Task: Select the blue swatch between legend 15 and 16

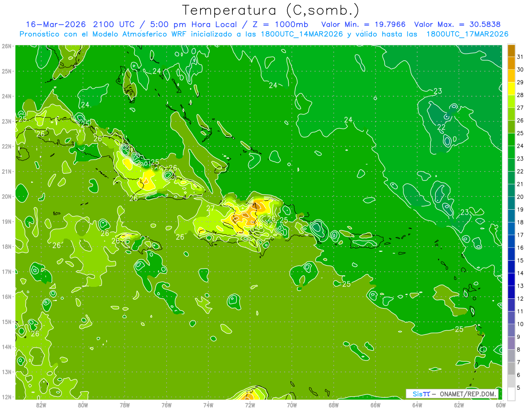Action: (x=511, y=254)
